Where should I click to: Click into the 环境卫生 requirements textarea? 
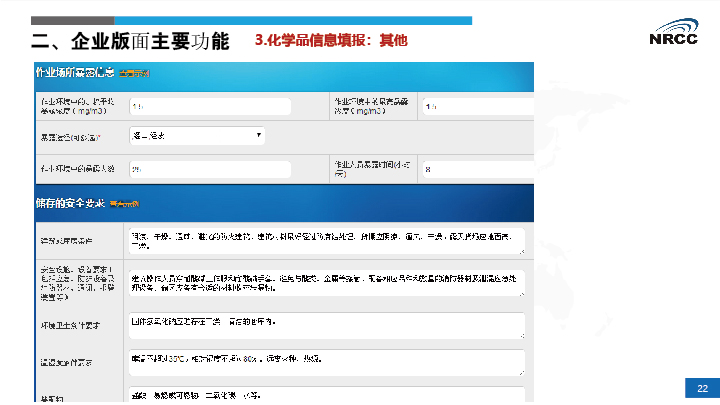(x=324, y=325)
